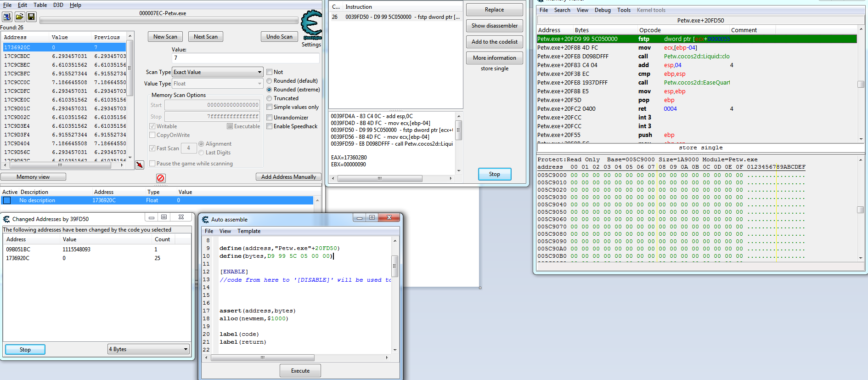Click the open file folder icon
The image size is (868, 380).
click(x=19, y=17)
